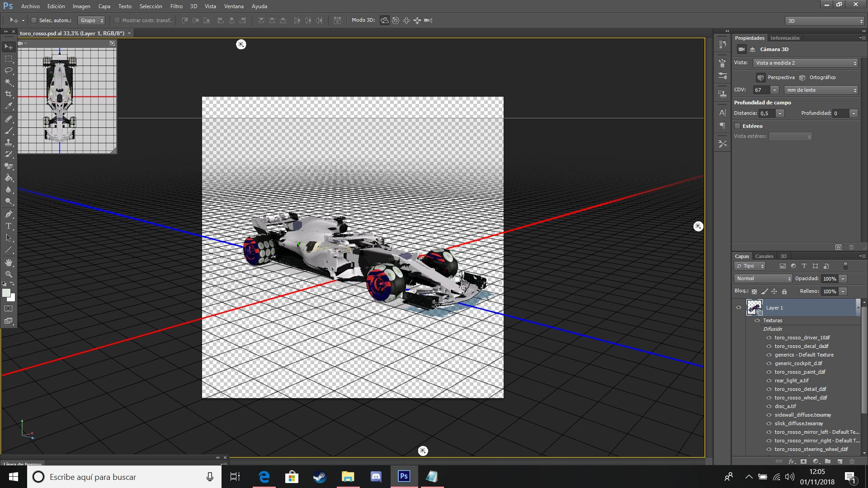
Task: Open Discord from the taskbar
Action: 376,477
